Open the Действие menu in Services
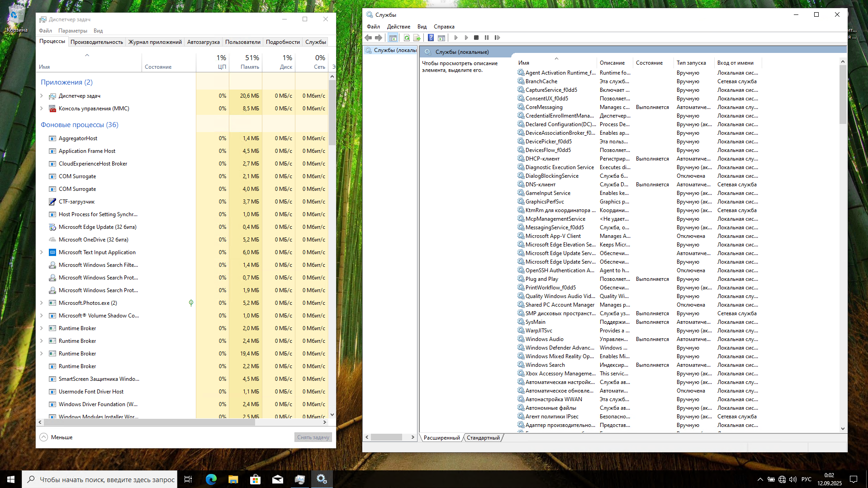 point(398,27)
